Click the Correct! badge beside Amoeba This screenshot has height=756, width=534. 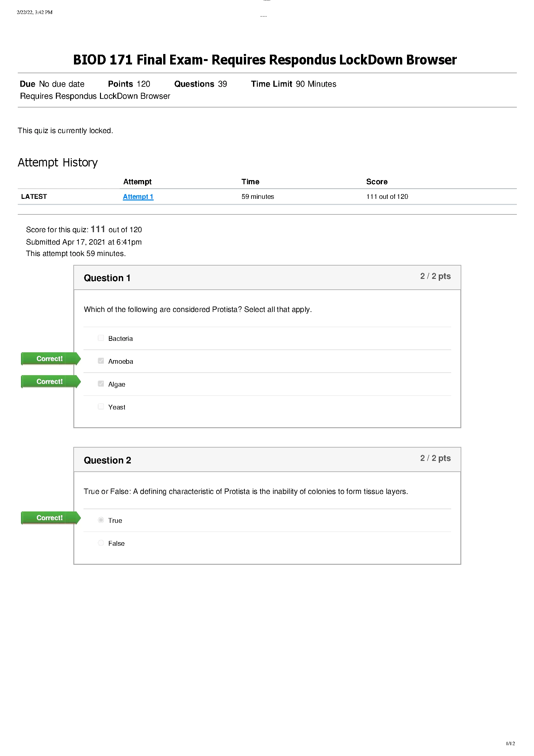coord(50,359)
